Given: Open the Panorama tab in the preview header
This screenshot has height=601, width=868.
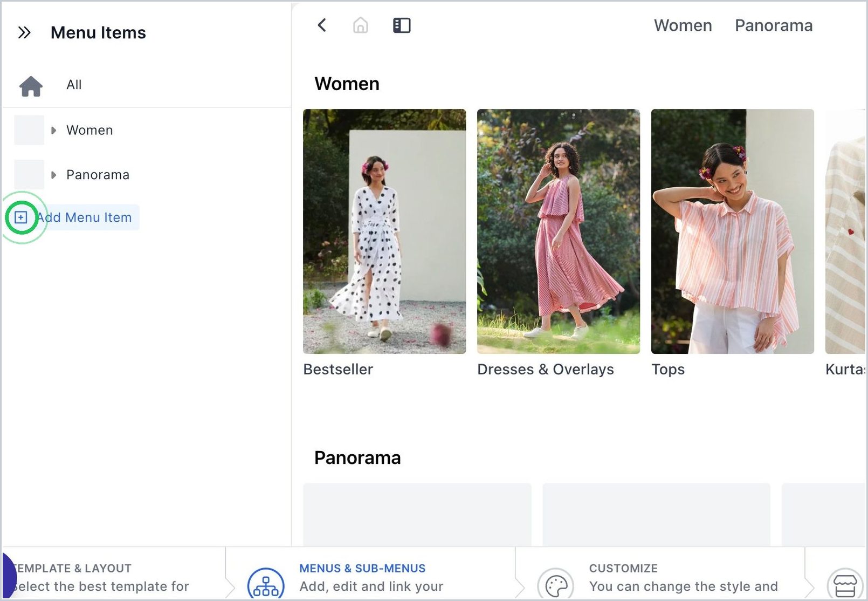Looking at the screenshot, I should [x=774, y=25].
